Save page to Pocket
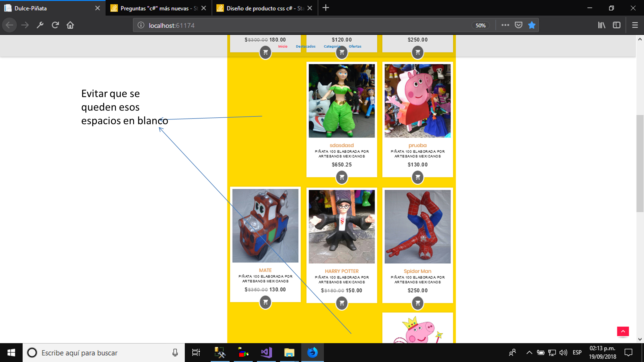 click(518, 25)
